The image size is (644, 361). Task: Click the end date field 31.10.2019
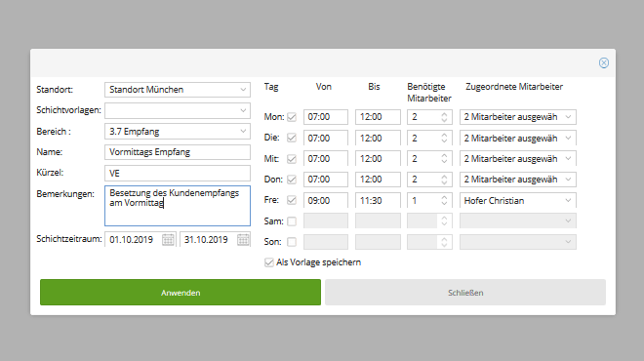pyautogui.click(x=215, y=239)
